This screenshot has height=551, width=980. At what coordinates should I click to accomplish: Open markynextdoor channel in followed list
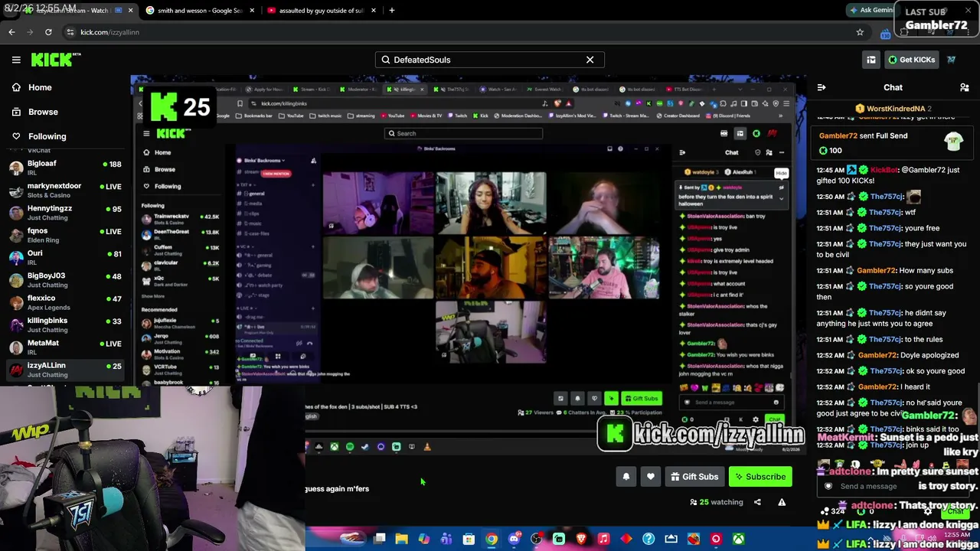[64, 190]
